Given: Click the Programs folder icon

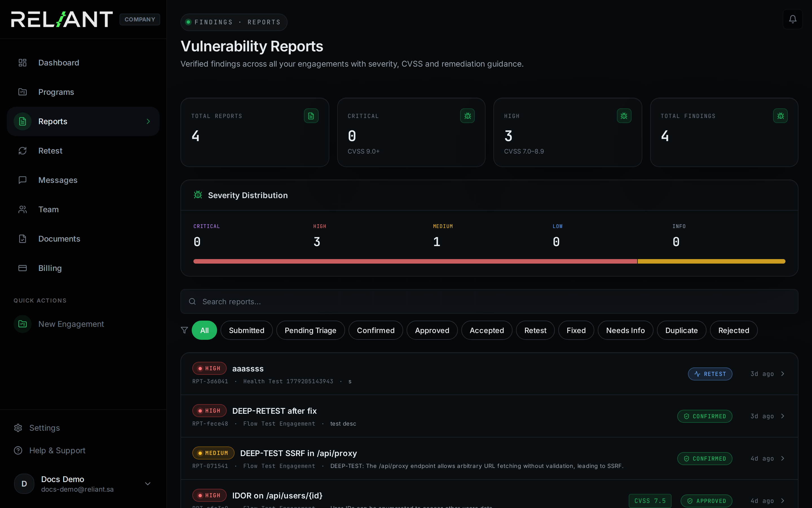Looking at the screenshot, I should point(23,92).
